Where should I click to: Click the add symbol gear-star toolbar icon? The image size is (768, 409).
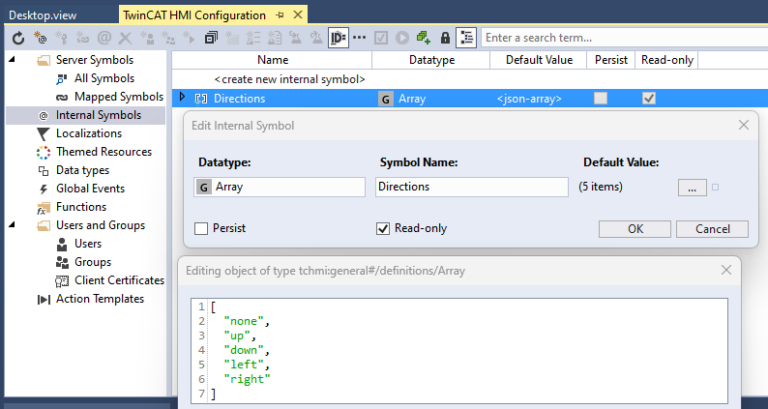[x=39, y=38]
